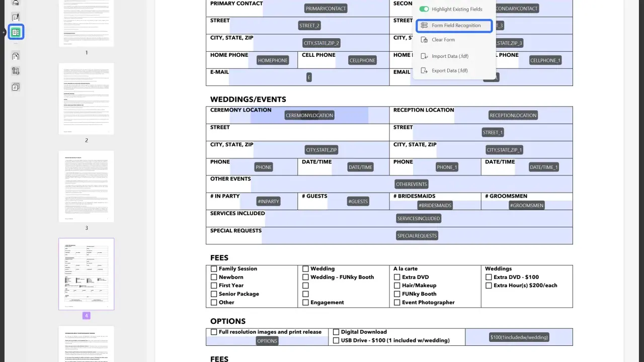The image size is (644, 362).
Task: Select the #BRIDESMAIDS field
Action: [435, 205]
